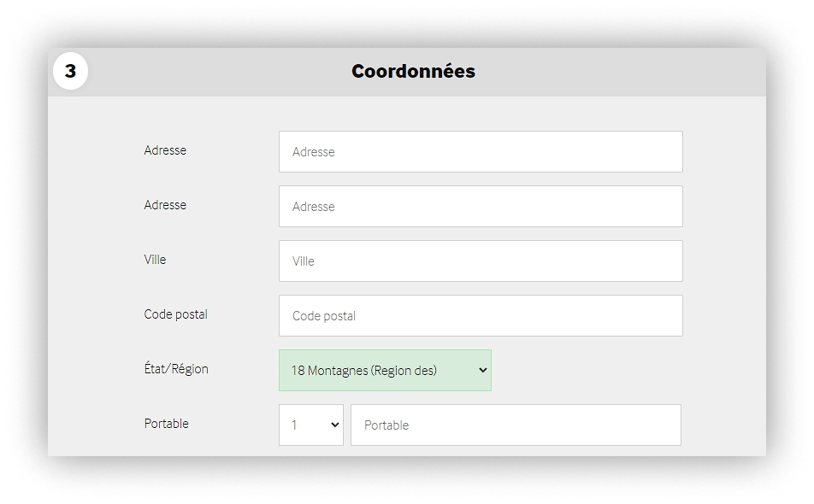Click the second Adresse label
Viewport: 814px width, 504px height.
point(165,205)
